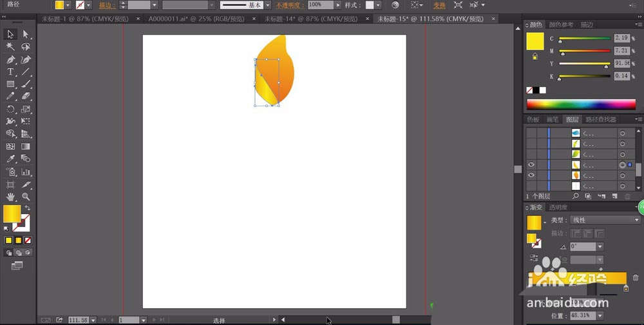Select the Type tool
Viewport: 644px width, 325px height.
click(10, 72)
